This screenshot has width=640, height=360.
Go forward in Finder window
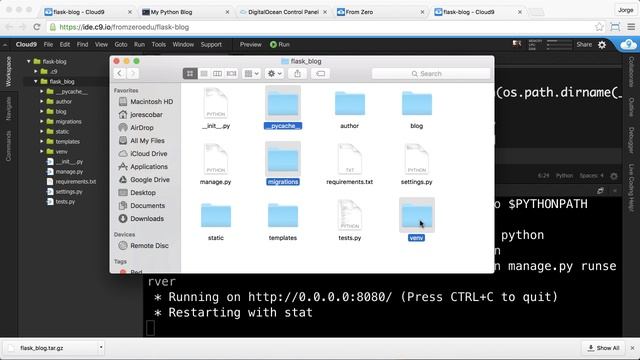[x=133, y=73]
